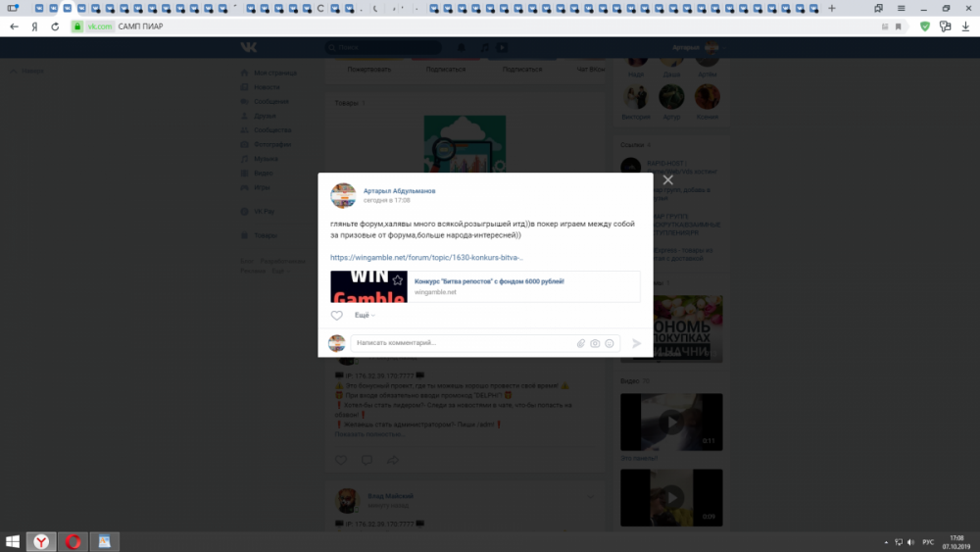
Task: Click the WIN Gamble preview thumbnail
Action: pyautogui.click(x=368, y=286)
